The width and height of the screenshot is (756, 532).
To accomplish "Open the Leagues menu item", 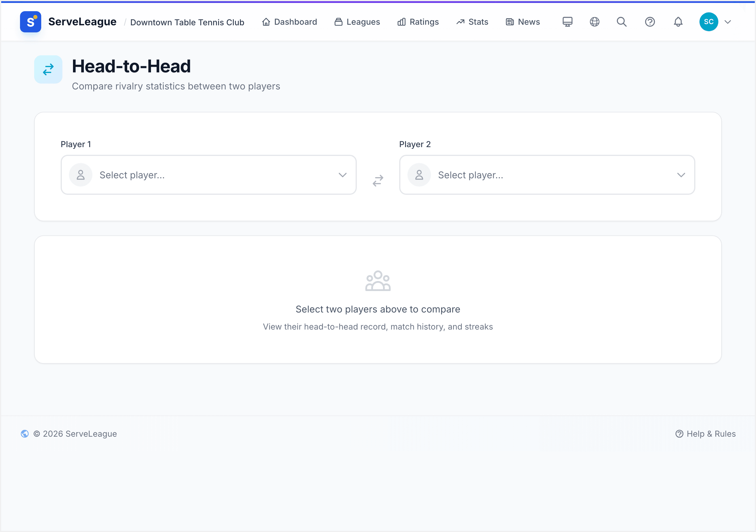I will [357, 22].
